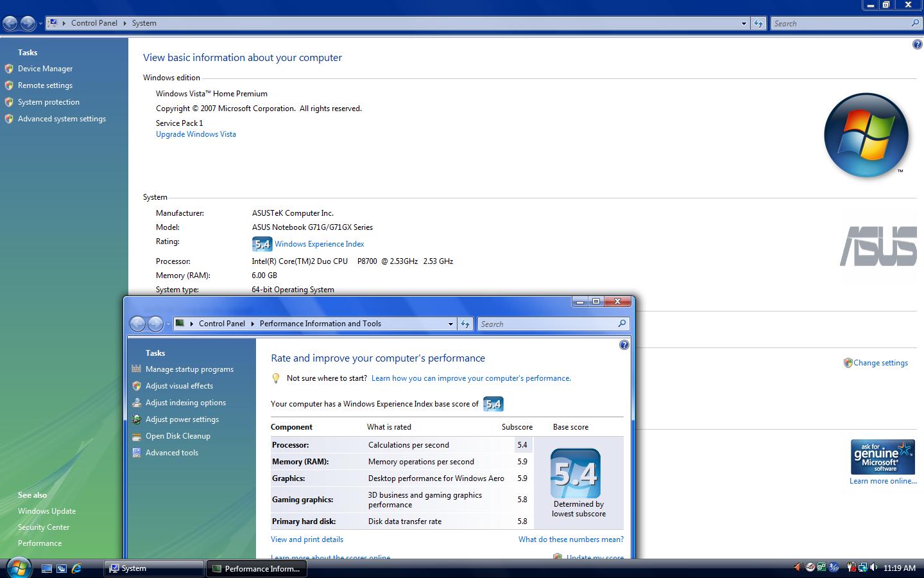Select Performance Information and Tools breadcrumb
This screenshot has width=924, height=578.
(x=320, y=324)
